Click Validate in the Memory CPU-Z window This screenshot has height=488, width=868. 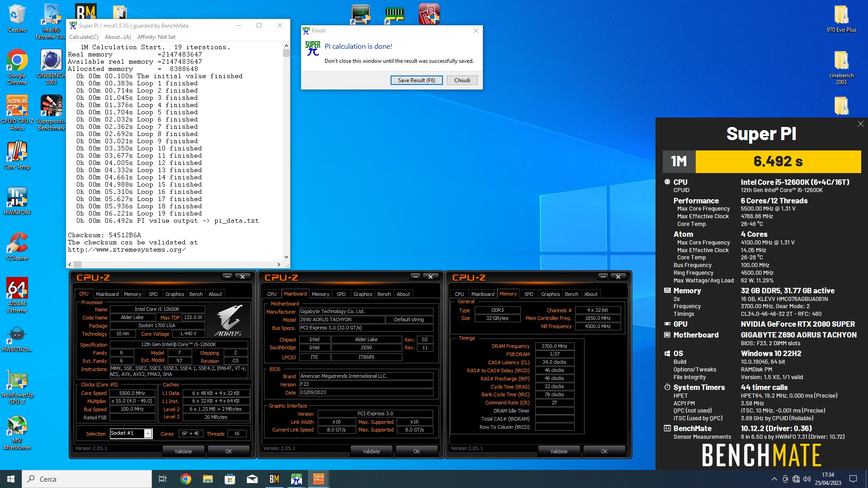pos(559,451)
